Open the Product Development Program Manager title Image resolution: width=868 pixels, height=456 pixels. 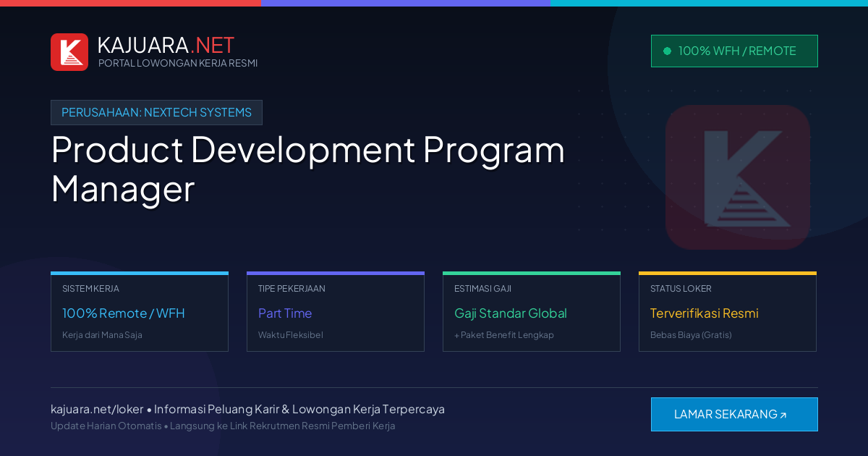point(308,169)
